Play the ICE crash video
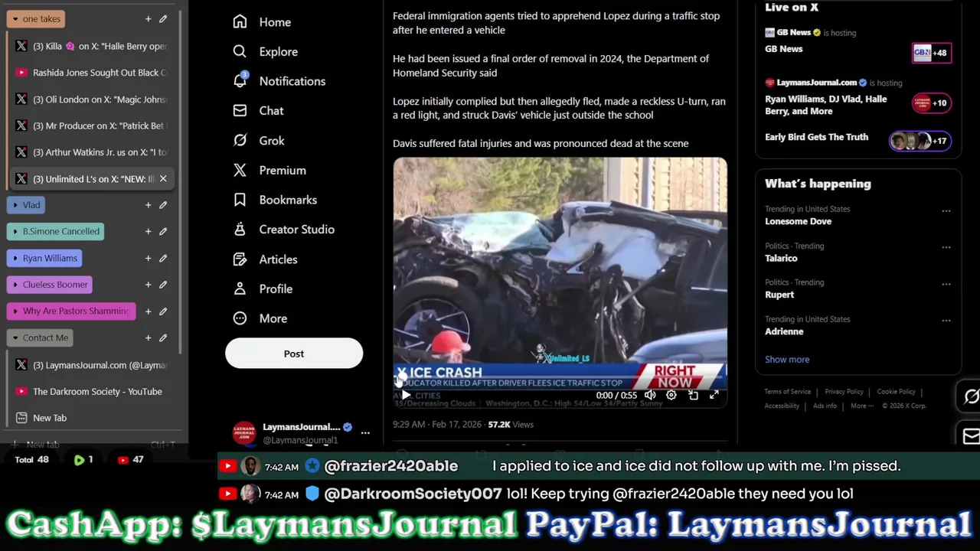980x551 pixels. coord(406,395)
